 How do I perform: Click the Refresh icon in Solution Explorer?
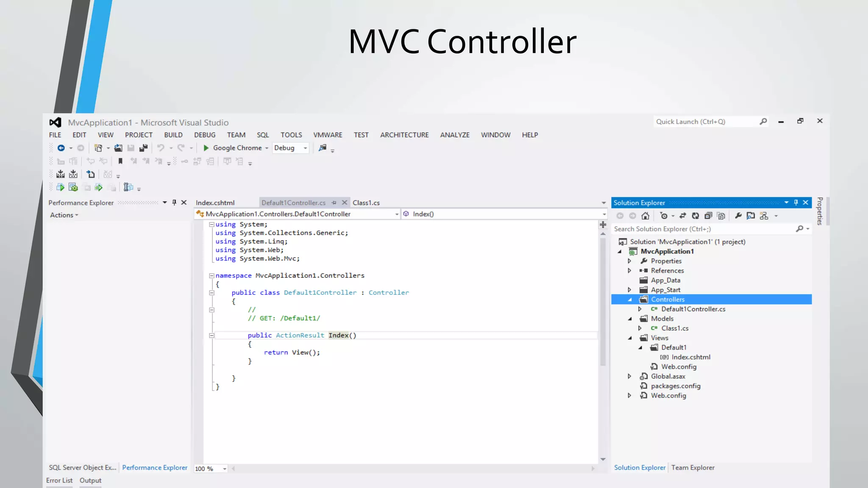tap(696, 216)
